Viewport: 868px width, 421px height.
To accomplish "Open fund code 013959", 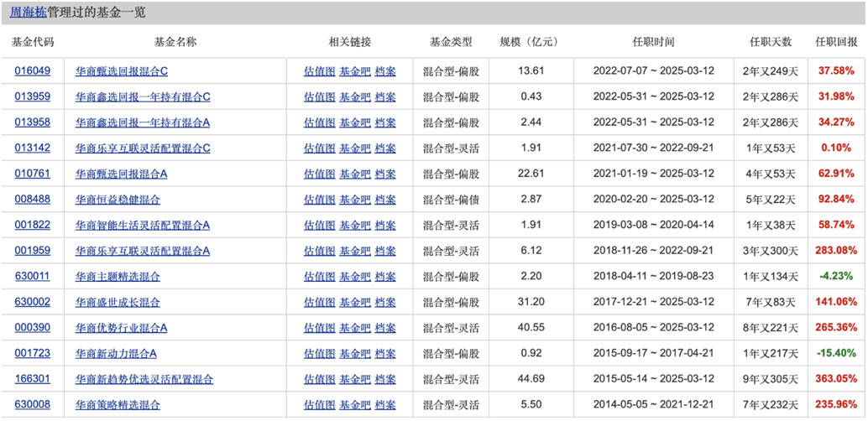I will (33, 96).
